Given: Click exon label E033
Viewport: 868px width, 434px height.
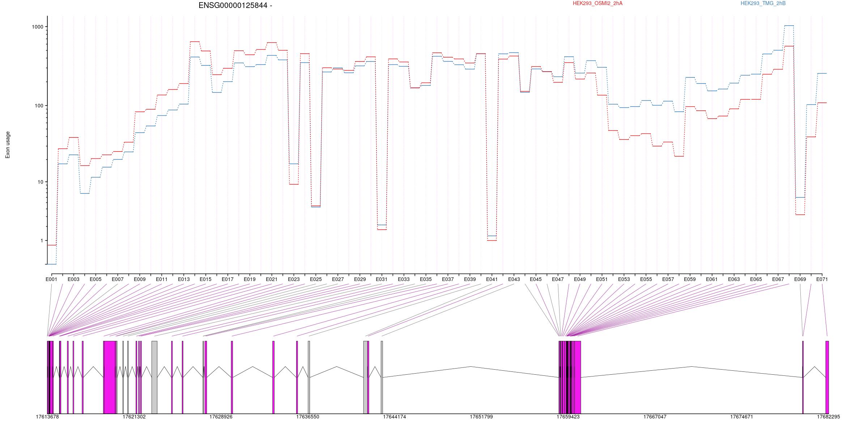Looking at the screenshot, I should (404, 279).
